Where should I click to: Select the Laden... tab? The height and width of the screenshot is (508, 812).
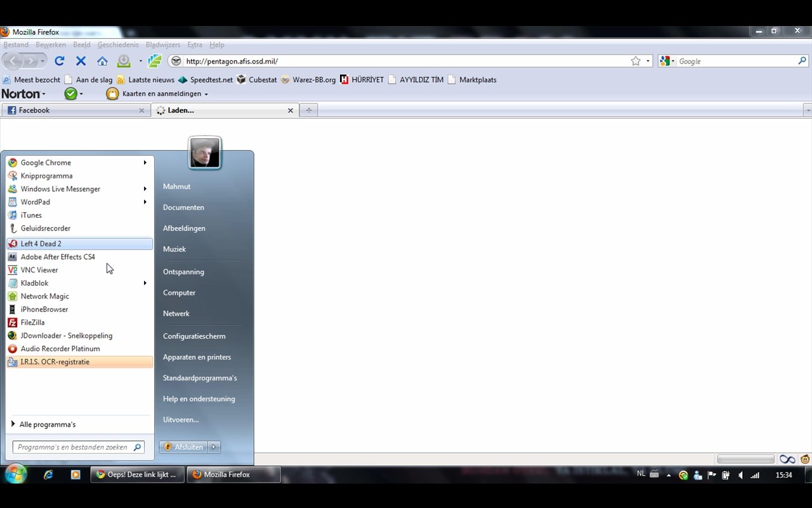pos(225,110)
